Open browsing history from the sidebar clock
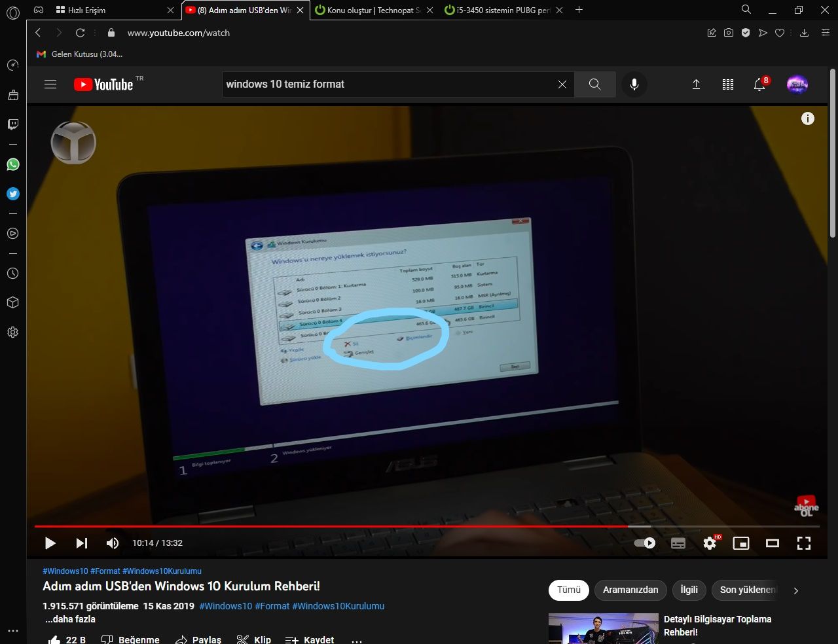 (x=13, y=274)
